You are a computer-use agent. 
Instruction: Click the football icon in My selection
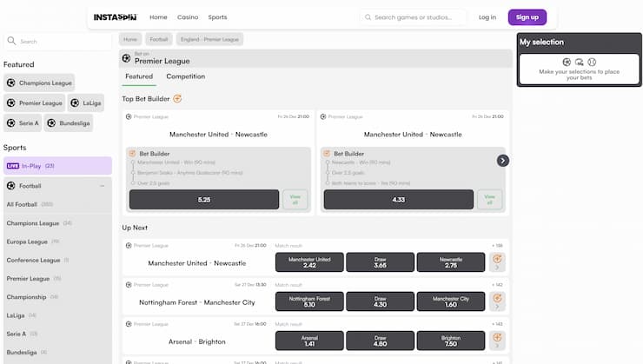567,62
